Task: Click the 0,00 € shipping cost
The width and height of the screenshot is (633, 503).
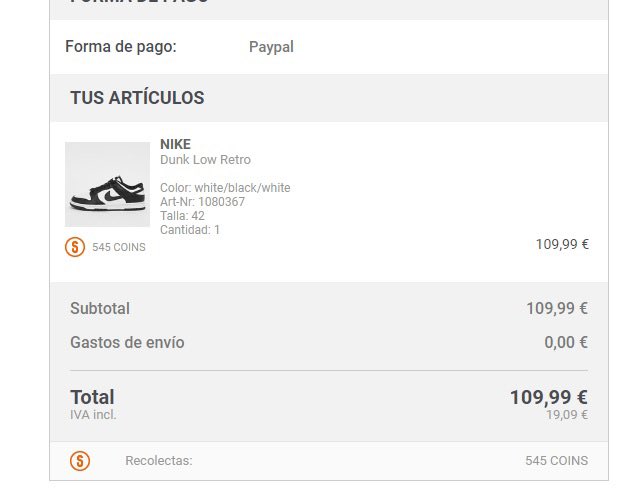Action: (x=566, y=342)
